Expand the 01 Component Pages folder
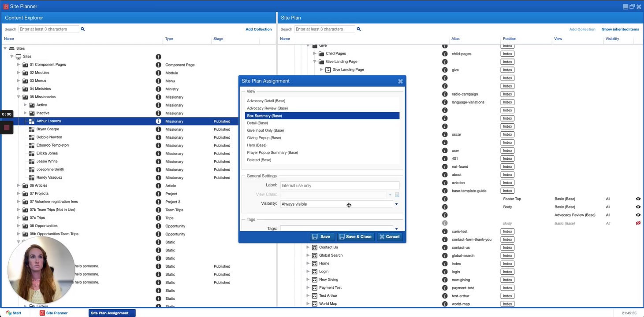The width and height of the screenshot is (644, 317). point(19,65)
